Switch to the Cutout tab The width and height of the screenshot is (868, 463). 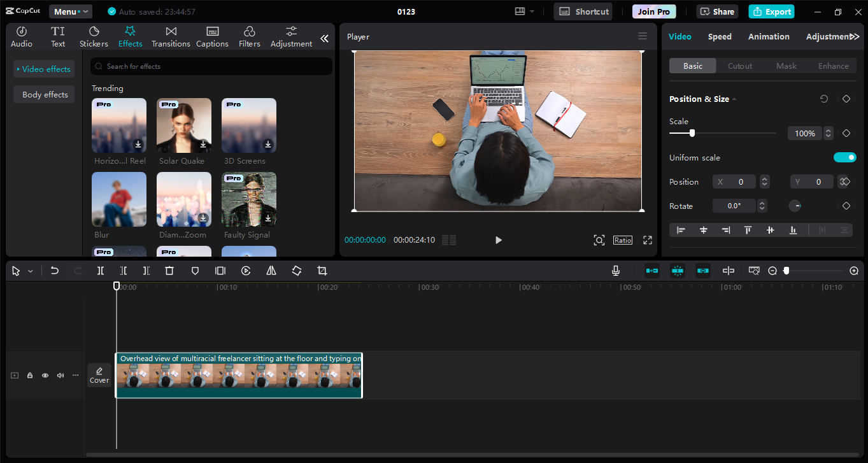tap(739, 66)
